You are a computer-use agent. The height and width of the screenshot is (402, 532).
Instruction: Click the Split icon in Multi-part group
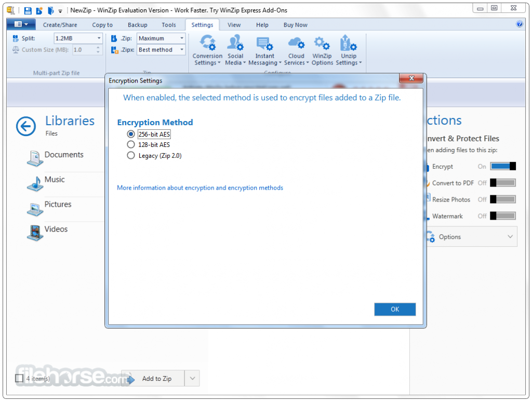[15, 38]
